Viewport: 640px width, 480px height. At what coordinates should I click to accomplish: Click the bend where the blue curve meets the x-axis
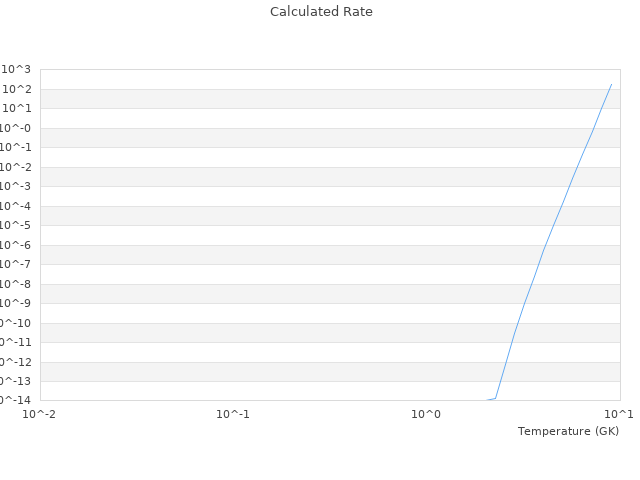click(x=495, y=398)
